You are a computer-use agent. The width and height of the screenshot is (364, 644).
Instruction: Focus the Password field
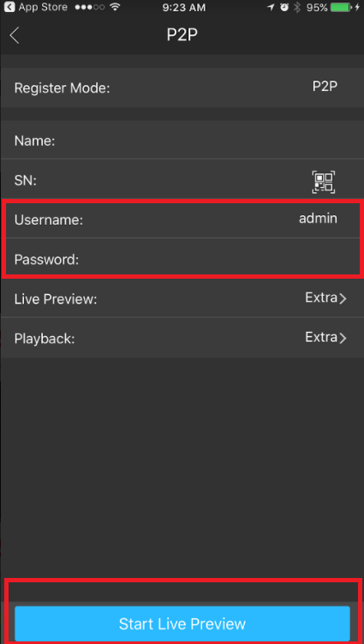[x=182, y=258]
